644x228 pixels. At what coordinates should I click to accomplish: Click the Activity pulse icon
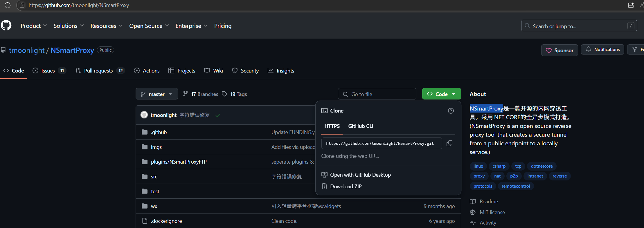(473, 223)
